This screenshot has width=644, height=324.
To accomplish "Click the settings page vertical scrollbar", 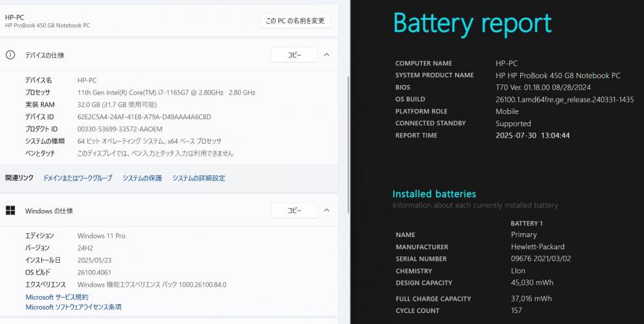I will coord(348,144).
